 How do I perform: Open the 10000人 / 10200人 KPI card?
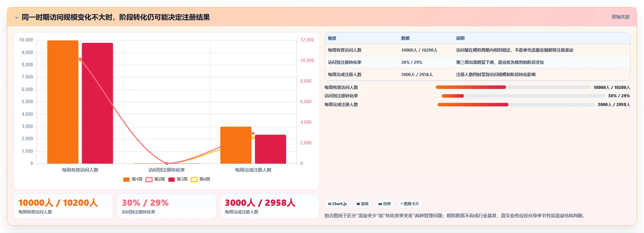coord(63,206)
